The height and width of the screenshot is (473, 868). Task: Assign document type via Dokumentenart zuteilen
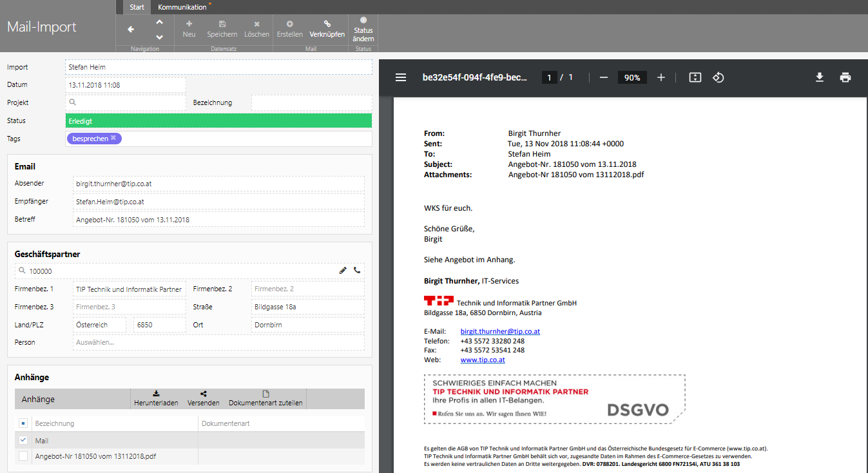pos(265,398)
